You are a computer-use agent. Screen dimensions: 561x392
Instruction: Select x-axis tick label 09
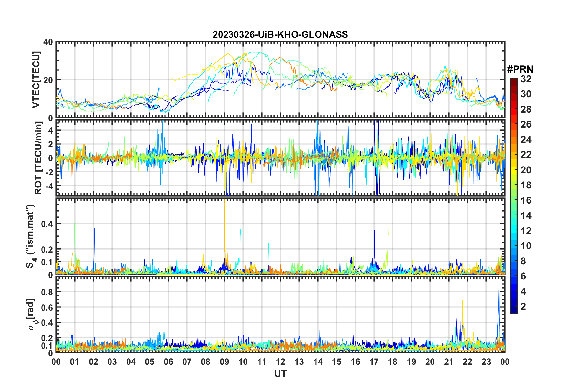[x=224, y=362]
